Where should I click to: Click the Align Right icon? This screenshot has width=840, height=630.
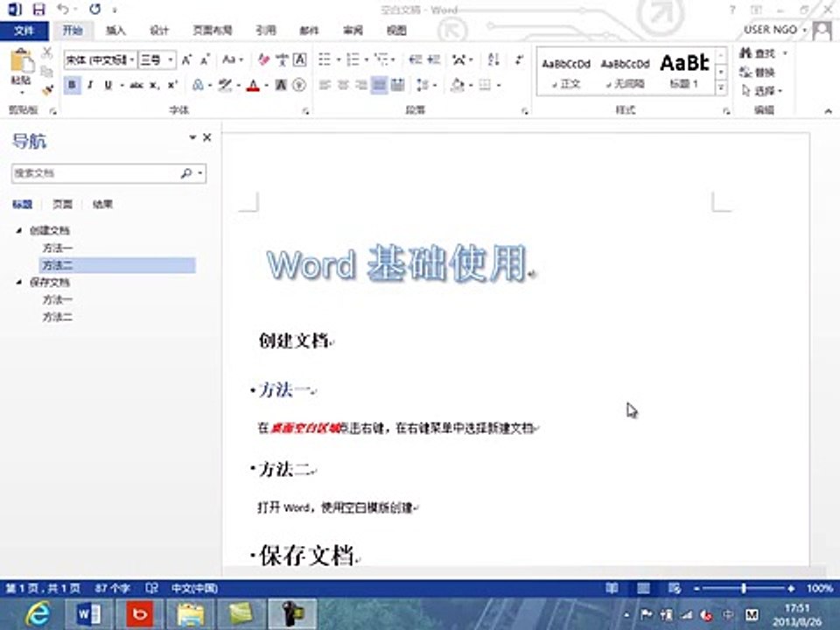click(361, 85)
